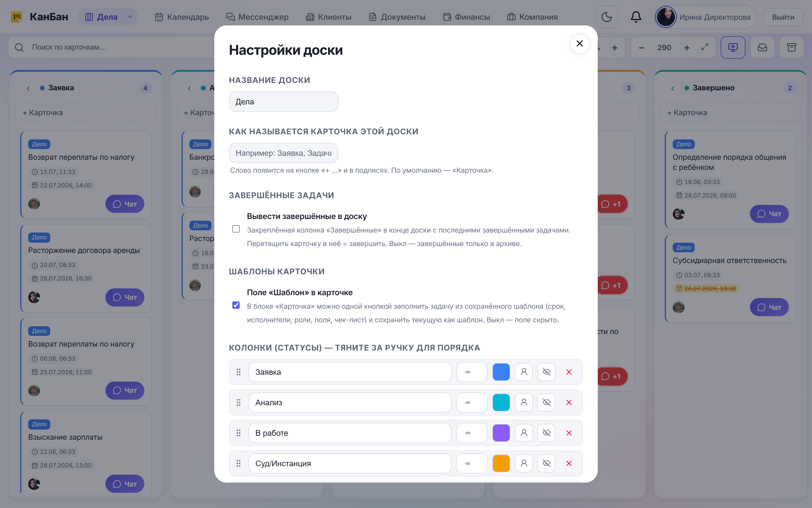
Task: Grab the drag handle of Суд/Инстанция row
Action: [239, 464]
